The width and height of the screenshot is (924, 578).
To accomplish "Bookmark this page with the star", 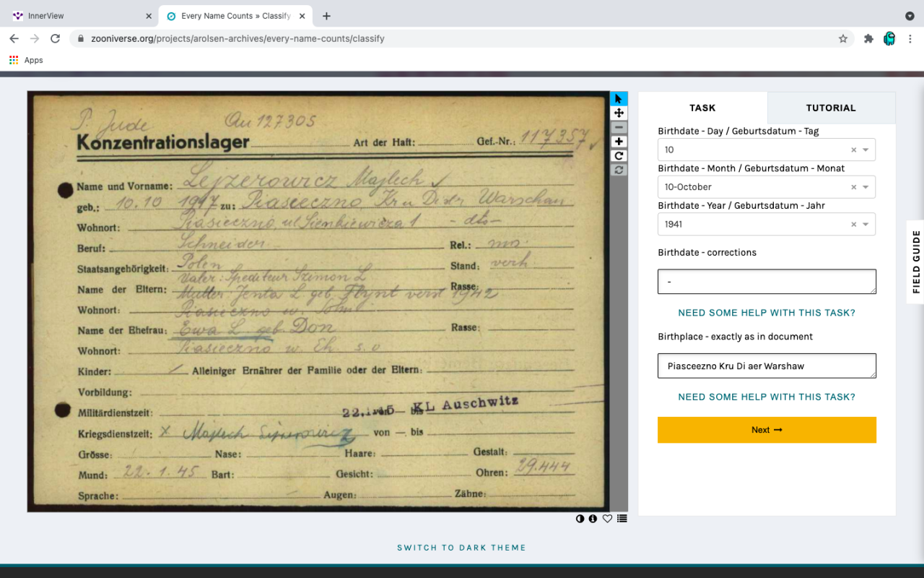I will coord(842,38).
